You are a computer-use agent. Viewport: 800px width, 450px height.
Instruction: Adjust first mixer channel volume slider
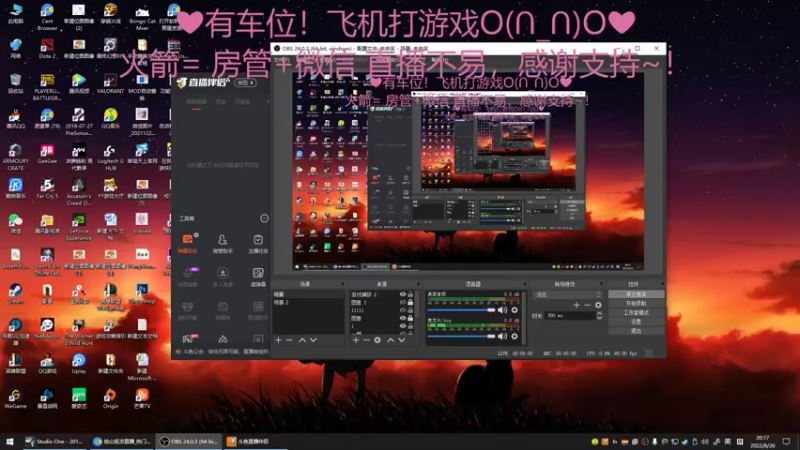tap(461, 310)
